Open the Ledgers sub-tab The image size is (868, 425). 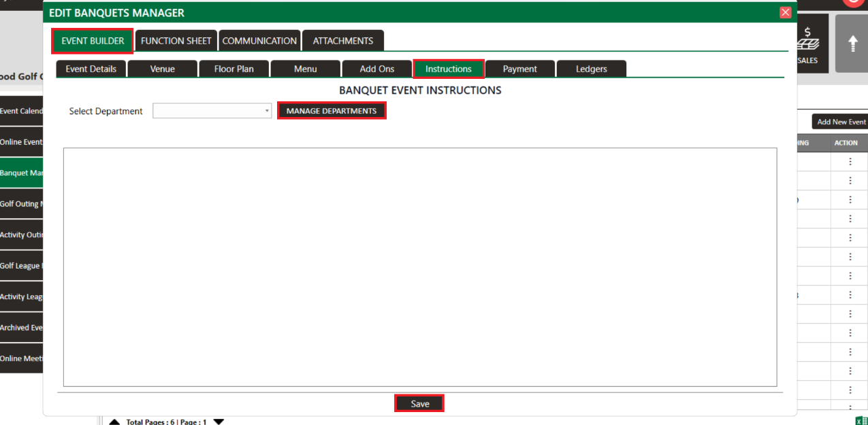pos(592,69)
